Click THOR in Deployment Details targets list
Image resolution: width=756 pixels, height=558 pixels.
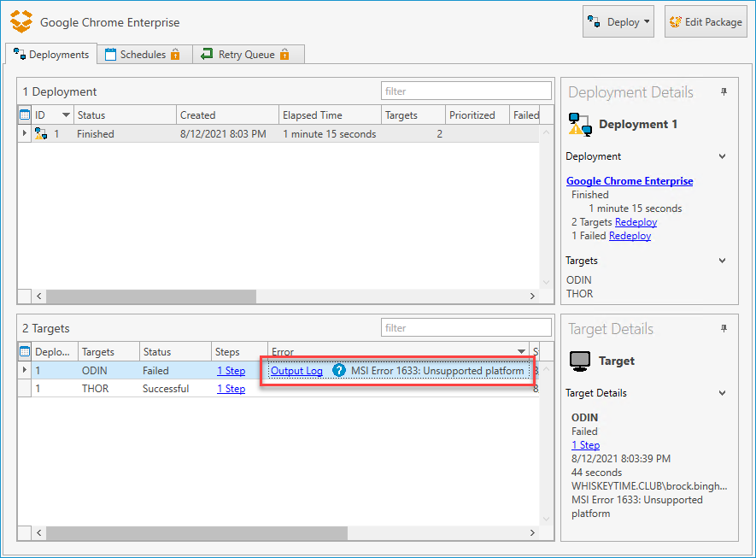[579, 293]
